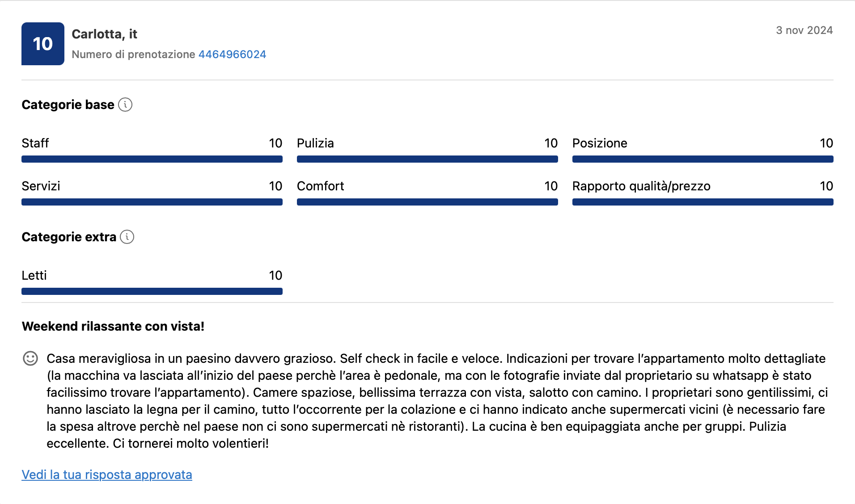Click the Rapporto qualità/prezzo bar

point(703,202)
